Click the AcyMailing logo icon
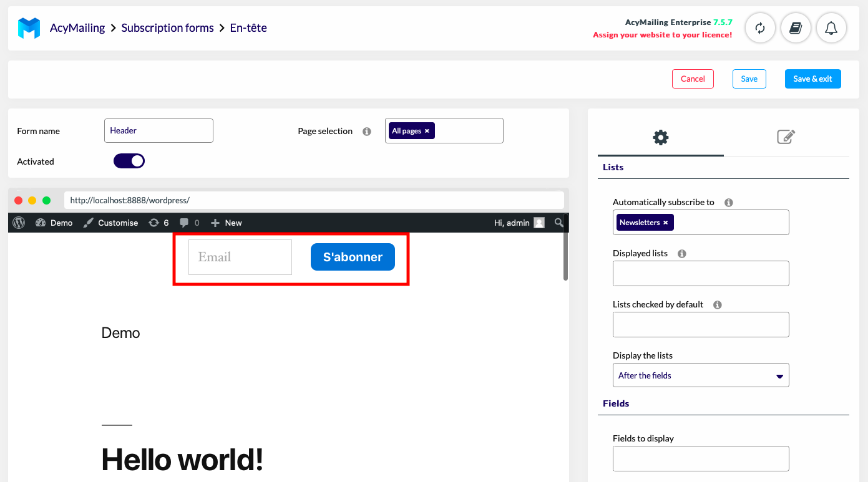The image size is (868, 482). coord(29,28)
